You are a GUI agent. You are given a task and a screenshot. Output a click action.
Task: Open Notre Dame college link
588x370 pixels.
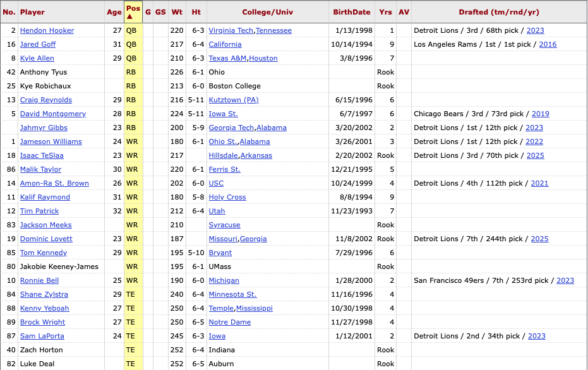(x=229, y=321)
